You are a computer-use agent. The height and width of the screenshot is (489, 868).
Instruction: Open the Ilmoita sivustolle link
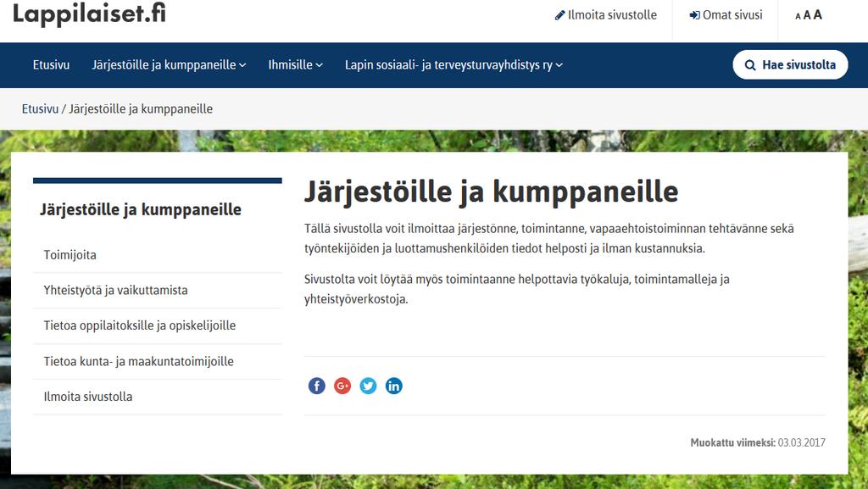(612, 15)
